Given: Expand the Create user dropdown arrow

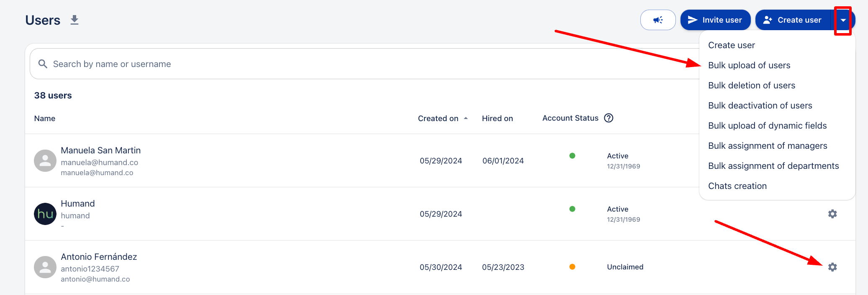Looking at the screenshot, I should [x=843, y=20].
